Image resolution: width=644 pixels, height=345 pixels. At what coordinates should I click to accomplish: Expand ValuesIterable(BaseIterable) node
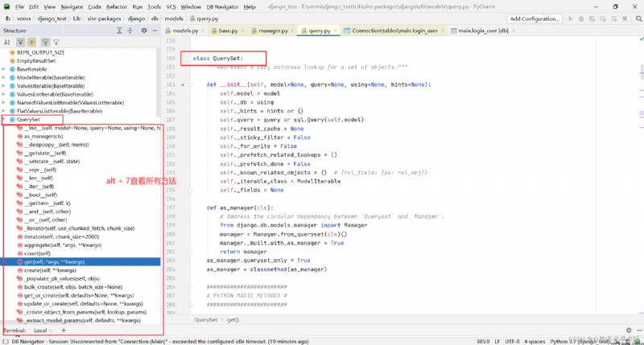coord(4,86)
